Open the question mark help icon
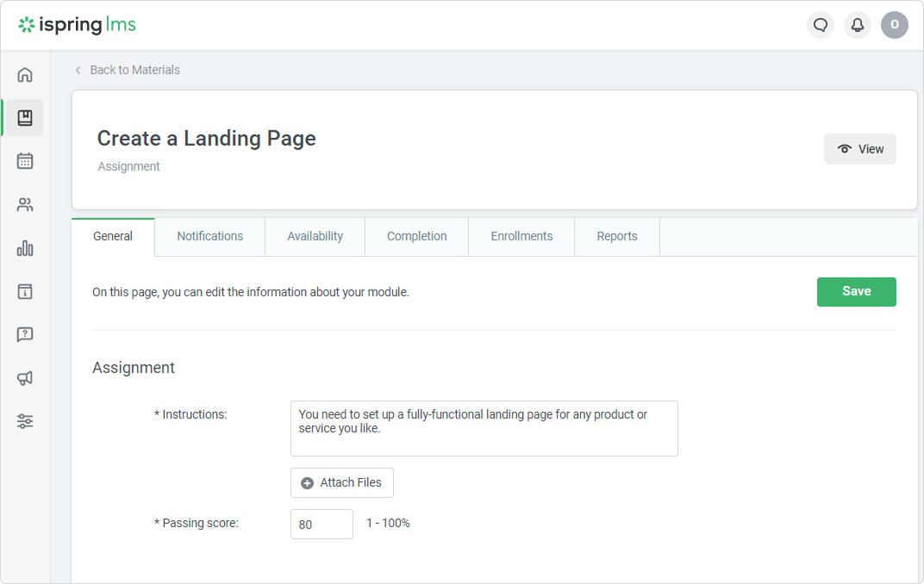The image size is (924, 584). pyautogui.click(x=25, y=334)
